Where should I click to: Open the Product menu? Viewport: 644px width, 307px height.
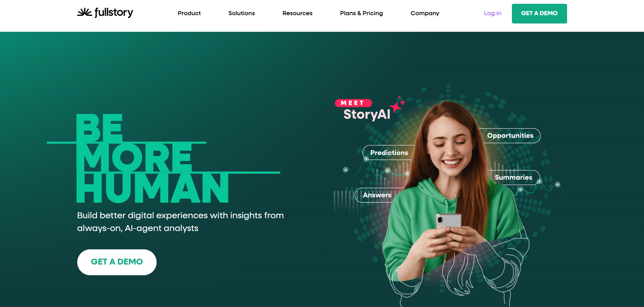[189, 13]
